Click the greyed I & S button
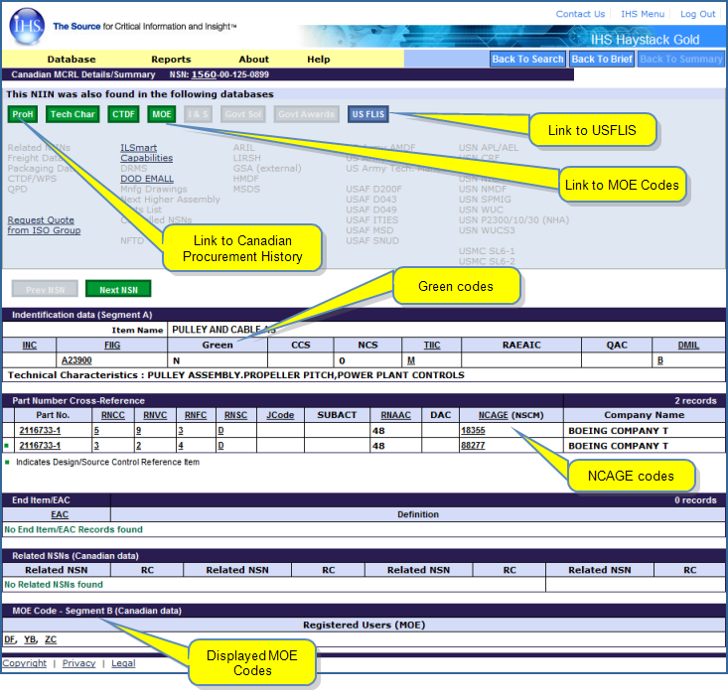Viewport: 728px width, 700px height. [x=199, y=114]
